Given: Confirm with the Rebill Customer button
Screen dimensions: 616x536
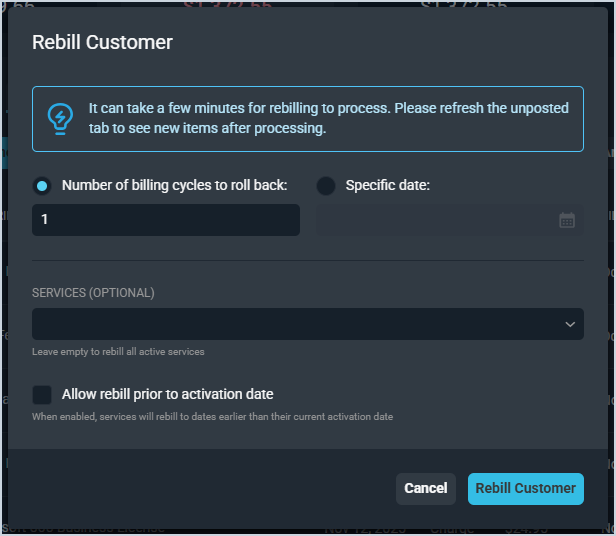Looking at the screenshot, I should pyautogui.click(x=525, y=488).
